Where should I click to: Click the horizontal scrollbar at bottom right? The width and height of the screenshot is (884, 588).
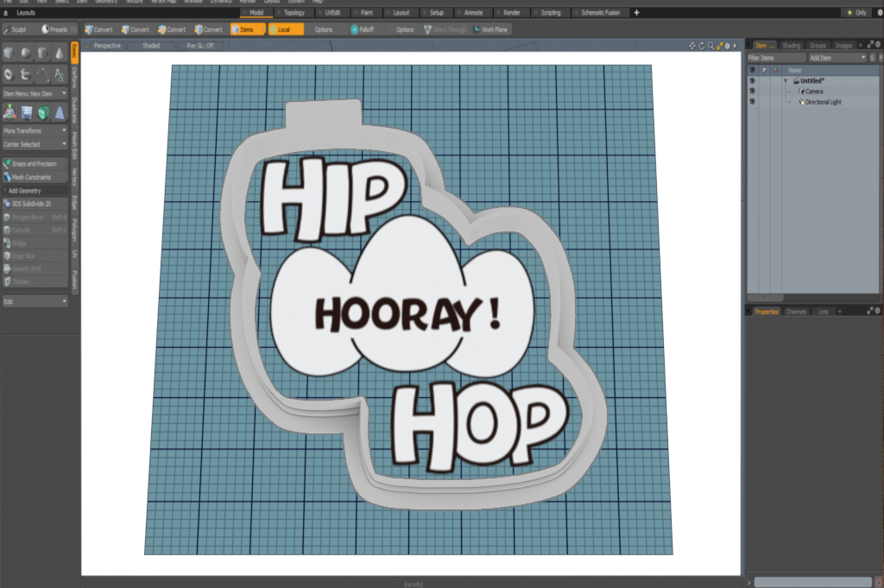[x=812, y=582]
